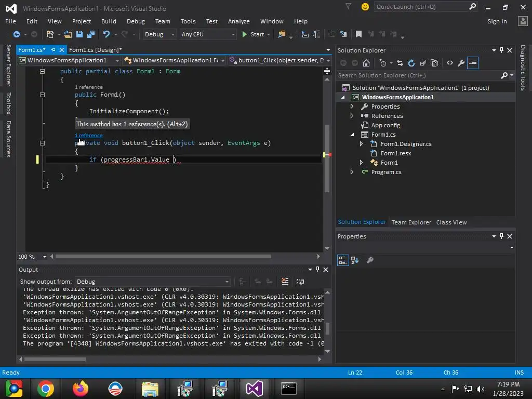Toggle Alphabetical sort in Properties panel
Viewport: 532px width, 399px height.
pos(355,260)
